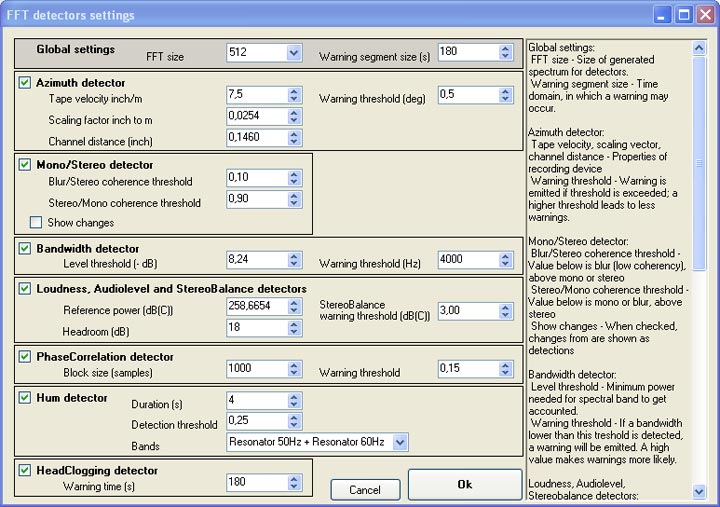Increase HeadClogging Warning time value
720x507 pixels.
click(293, 478)
